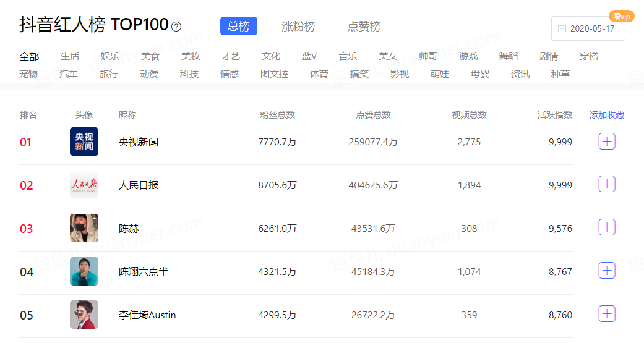Add 央视新闻 to favorites with plus icon
644x343 pixels.
click(607, 142)
